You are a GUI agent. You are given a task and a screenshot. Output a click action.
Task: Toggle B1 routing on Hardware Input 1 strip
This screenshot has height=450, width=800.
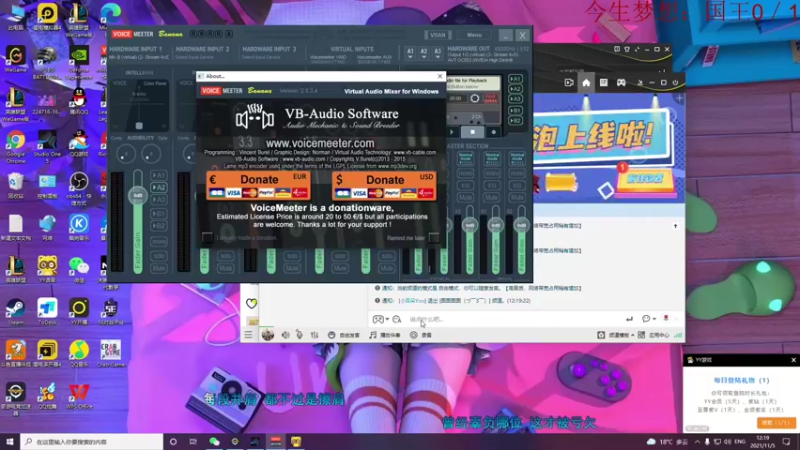coord(159,213)
